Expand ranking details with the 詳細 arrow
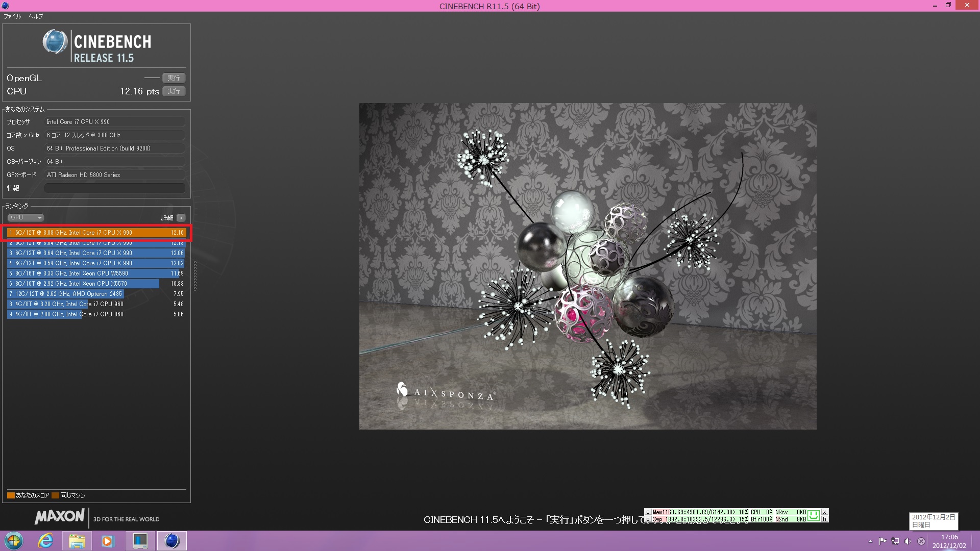Viewport: 980px width, 551px height. click(x=181, y=218)
